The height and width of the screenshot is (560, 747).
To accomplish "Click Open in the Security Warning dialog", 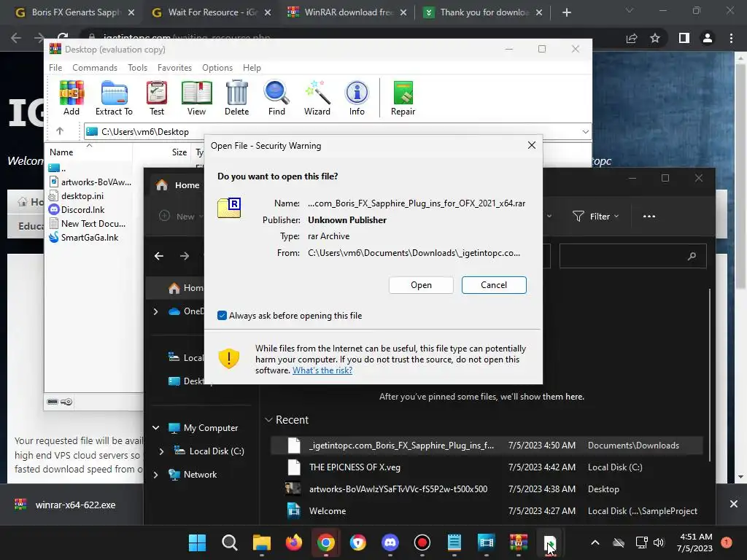I will 421,285.
